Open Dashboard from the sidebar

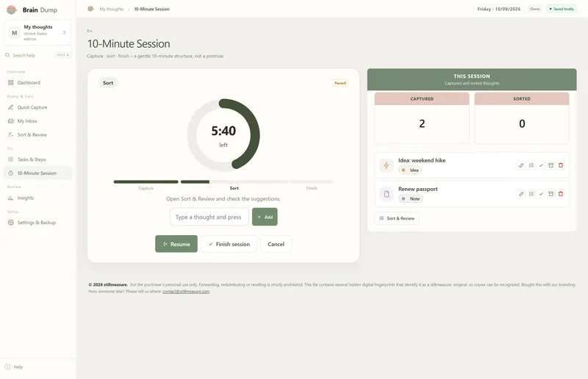pos(37,82)
